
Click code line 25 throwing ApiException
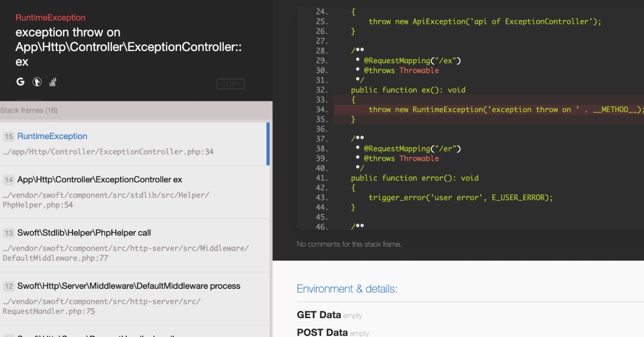(x=485, y=22)
